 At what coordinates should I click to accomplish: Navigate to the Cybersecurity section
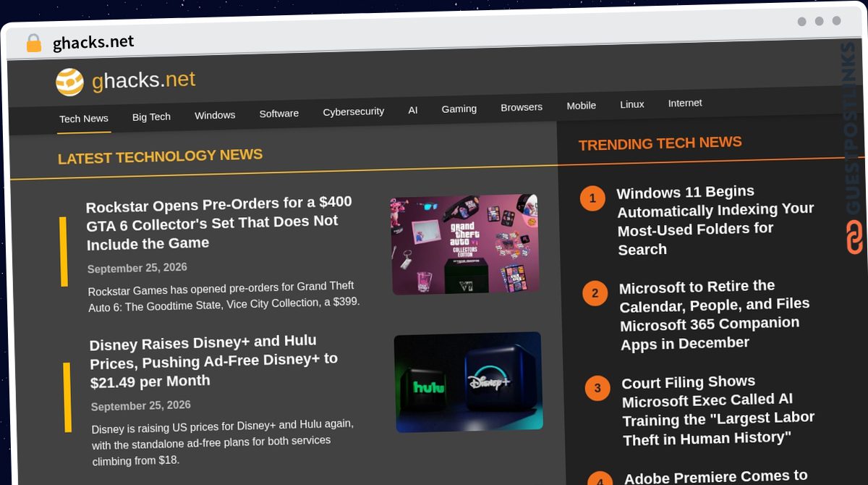pos(354,111)
